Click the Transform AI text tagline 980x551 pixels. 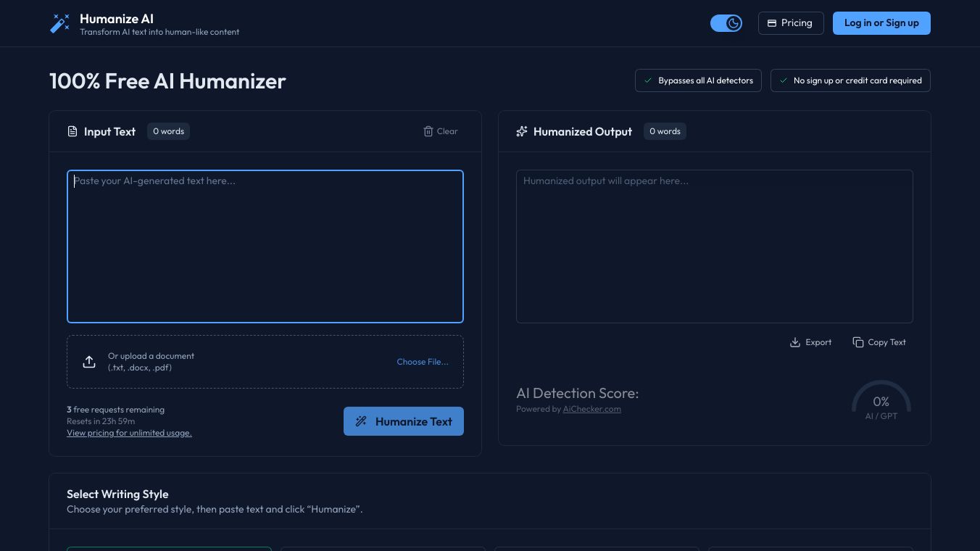(x=159, y=32)
